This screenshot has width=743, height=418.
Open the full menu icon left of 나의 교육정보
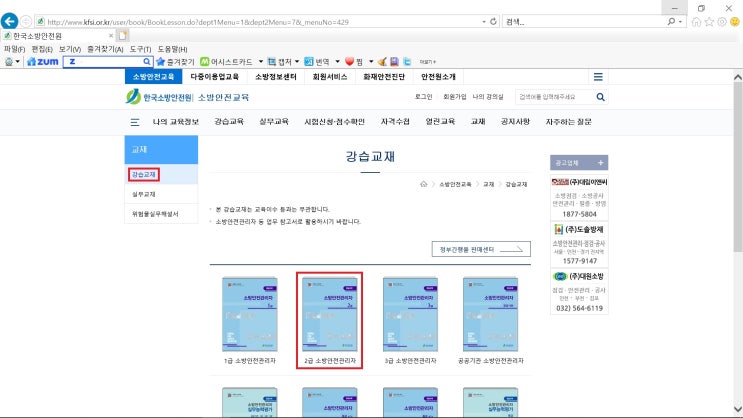pos(135,122)
